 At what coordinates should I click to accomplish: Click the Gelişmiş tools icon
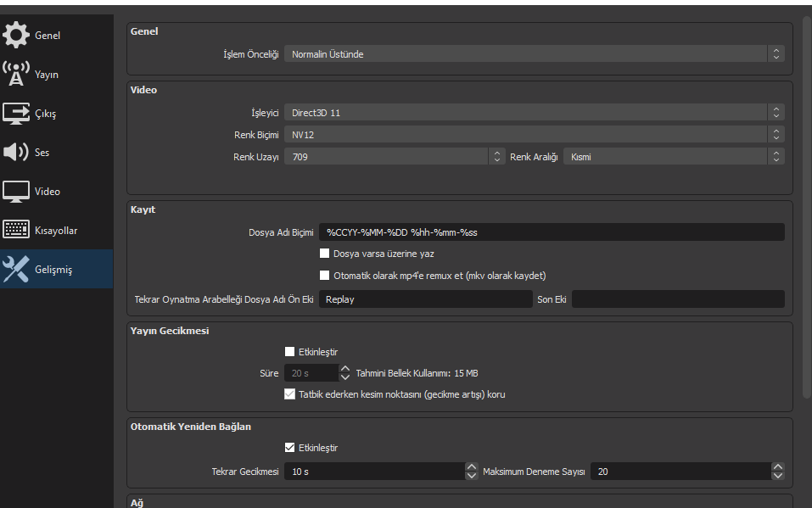(16, 270)
